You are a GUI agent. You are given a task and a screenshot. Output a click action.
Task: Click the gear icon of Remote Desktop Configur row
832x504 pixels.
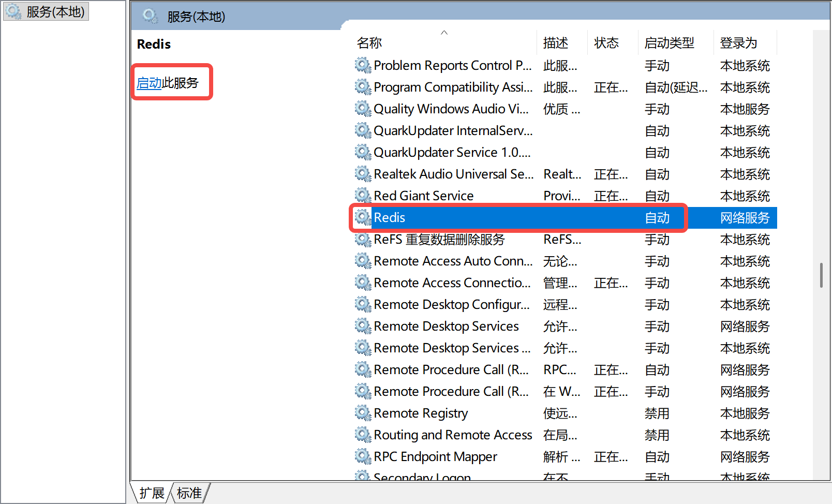[363, 305]
